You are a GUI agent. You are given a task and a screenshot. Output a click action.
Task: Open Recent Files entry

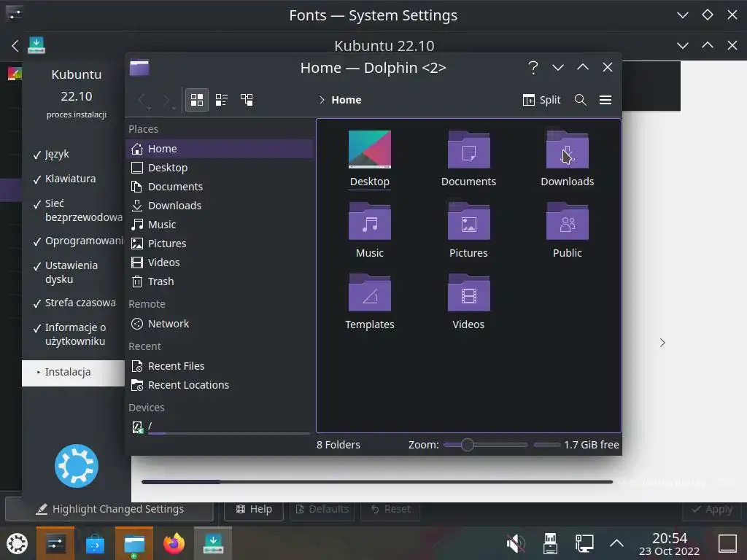[x=219, y=366]
